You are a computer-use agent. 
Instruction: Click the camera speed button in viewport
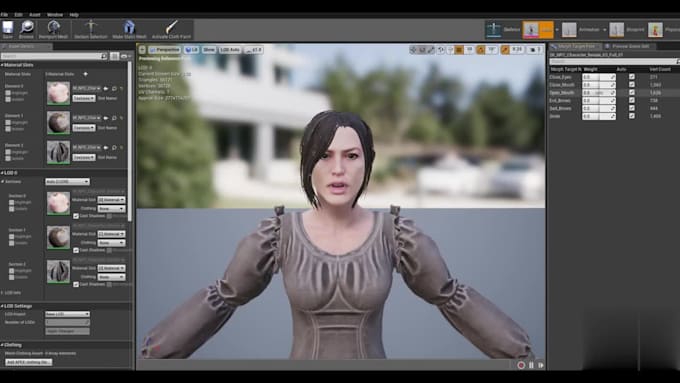click(x=535, y=50)
